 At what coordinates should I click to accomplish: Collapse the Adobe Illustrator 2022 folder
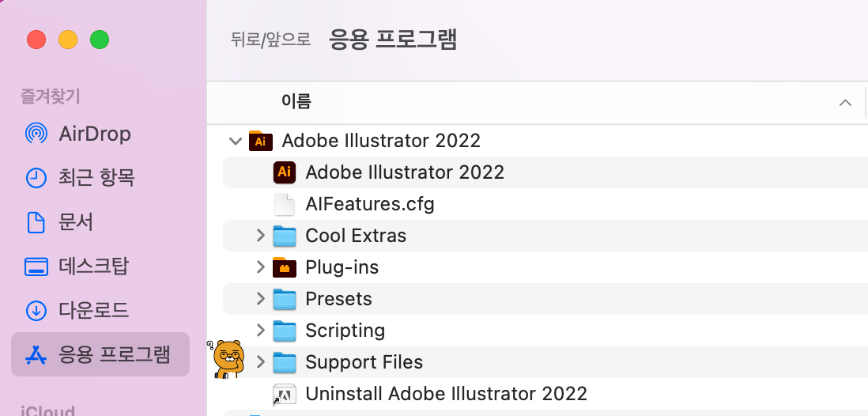pos(236,142)
